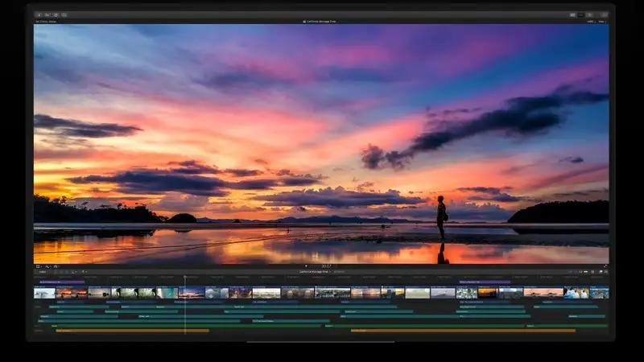Toggle viewer fullscreen with the expand arrows icon

tap(605, 266)
